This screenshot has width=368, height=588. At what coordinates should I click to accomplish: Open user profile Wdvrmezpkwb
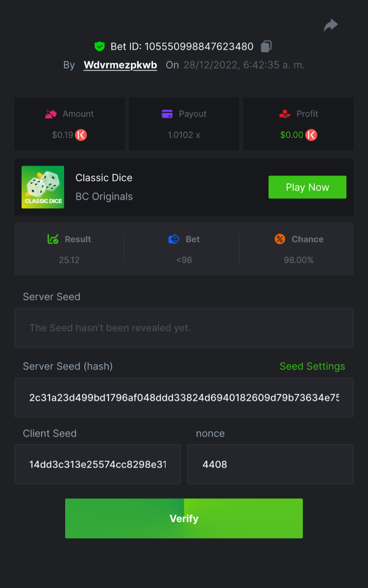click(120, 65)
